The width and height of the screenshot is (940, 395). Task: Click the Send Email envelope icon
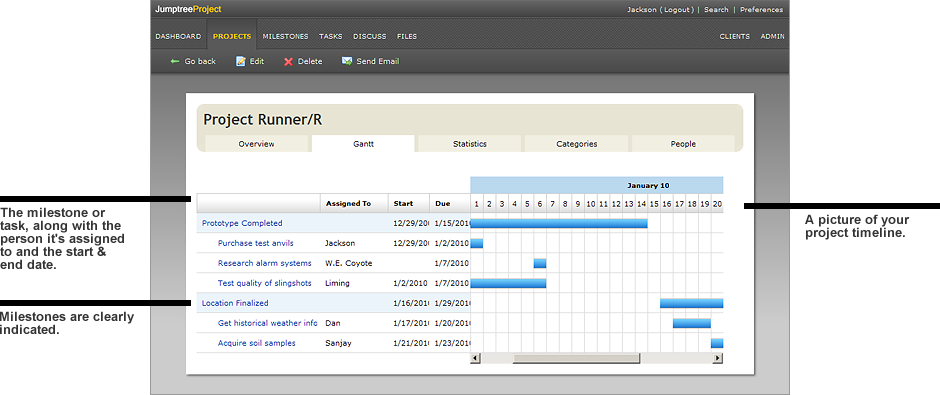[347, 61]
